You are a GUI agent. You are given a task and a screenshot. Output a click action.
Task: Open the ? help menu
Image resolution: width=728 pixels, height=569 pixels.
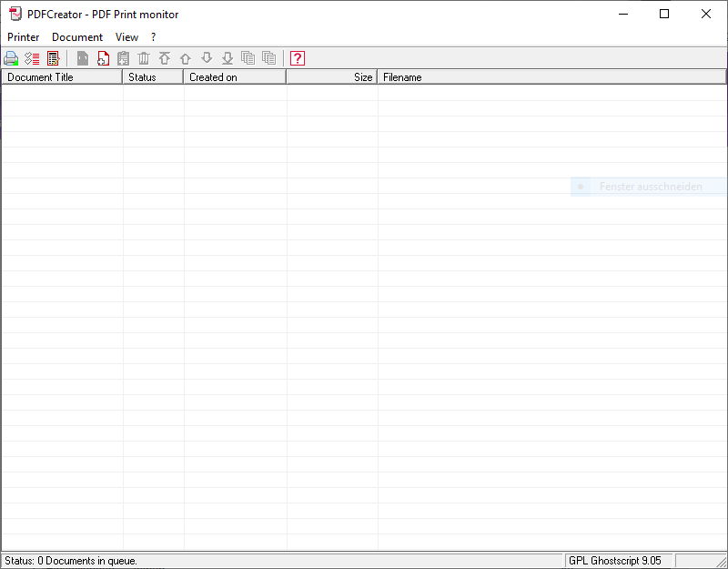tap(154, 37)
